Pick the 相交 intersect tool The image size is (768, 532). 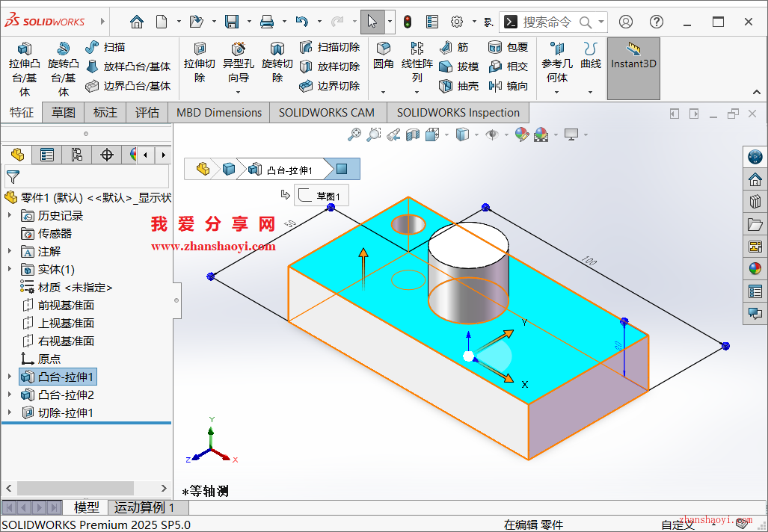click(509, 66)
